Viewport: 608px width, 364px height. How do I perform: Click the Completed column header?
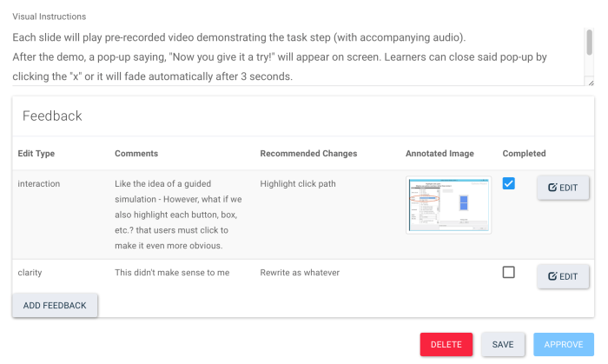[x=524, y=154]
